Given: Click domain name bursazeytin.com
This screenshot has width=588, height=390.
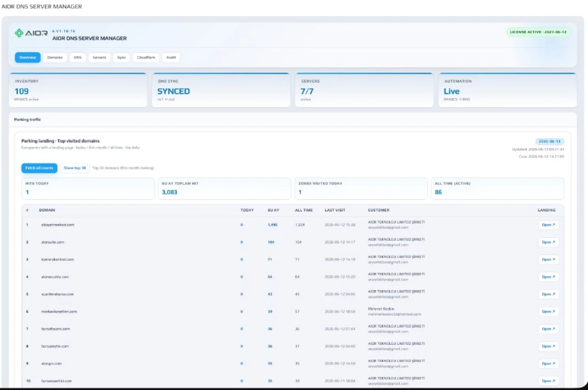Looking at the screenshot, I should coord(55,346).
